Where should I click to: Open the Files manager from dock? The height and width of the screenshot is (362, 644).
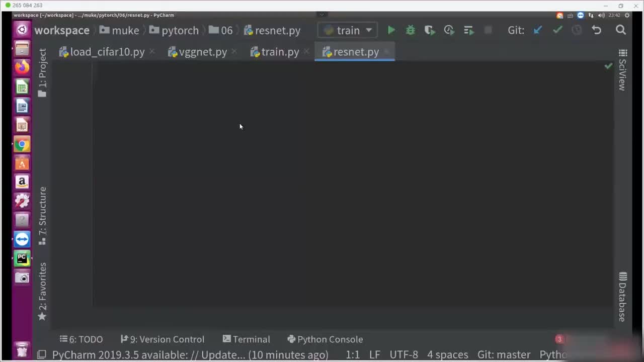tap(22, 49)
